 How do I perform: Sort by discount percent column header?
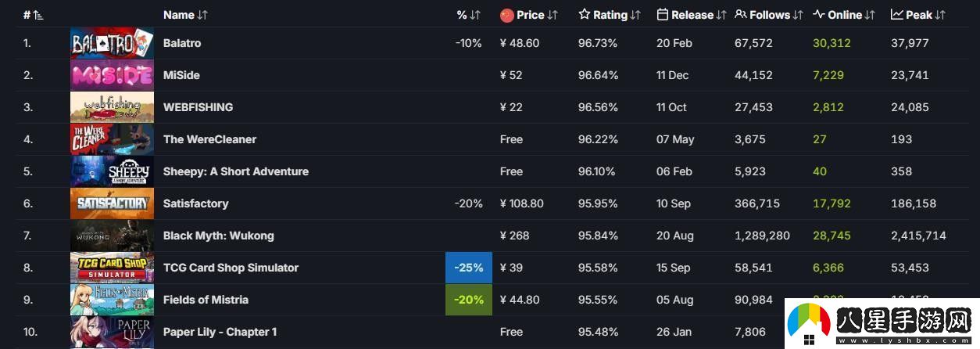tap(469, 15)
